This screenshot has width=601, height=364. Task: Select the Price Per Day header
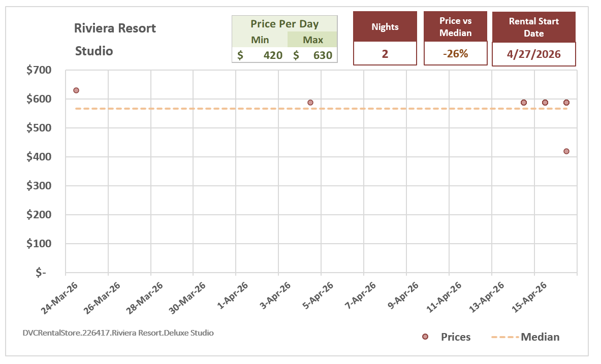point(284,24)
